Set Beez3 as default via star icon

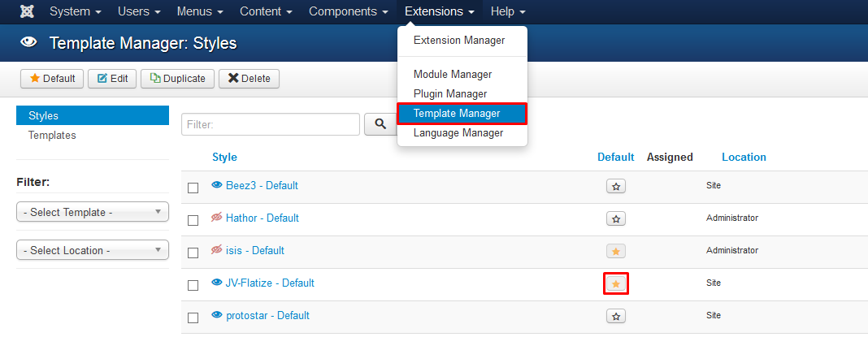click(x=615, y=186)
